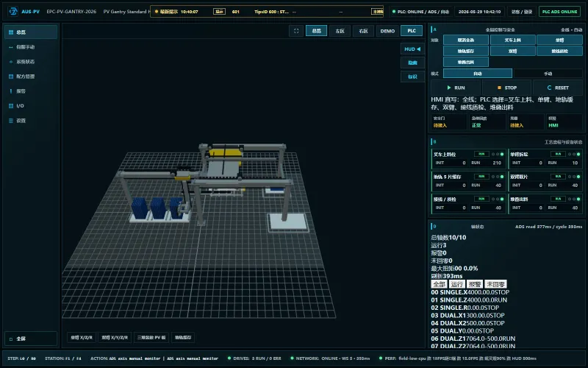Open the I/O page in sidebar
Image resolution: width=588 pixels, height=368 pixels.
click(31, 106)
